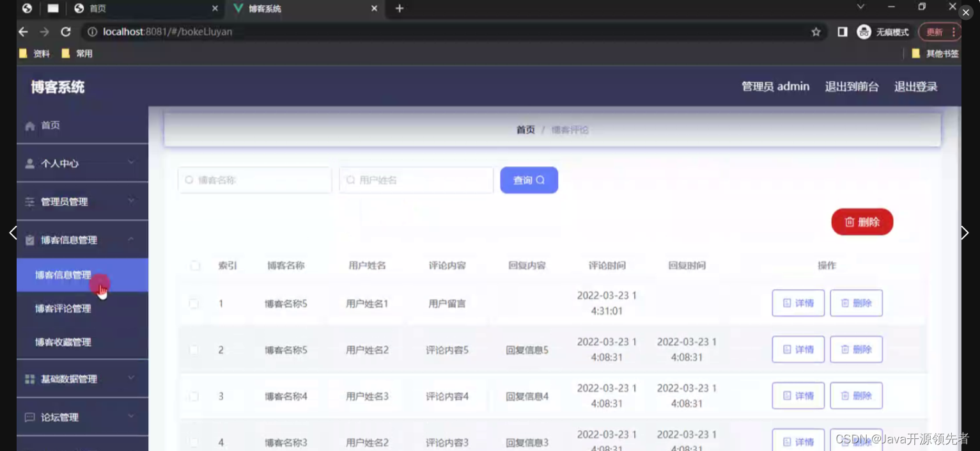Click the sliders icon beside 管理员管理
The image size is (980, 451).
[29, 201]
